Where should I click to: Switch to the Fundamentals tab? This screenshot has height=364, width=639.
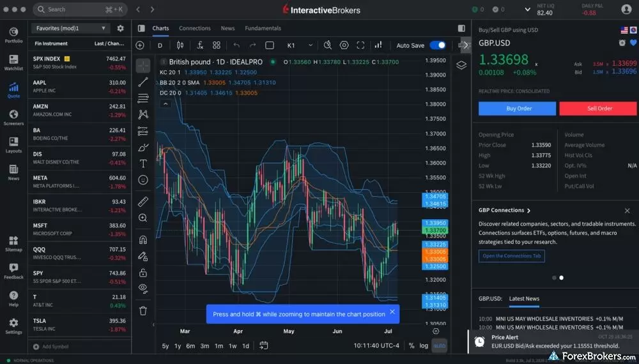click(263, 29)
